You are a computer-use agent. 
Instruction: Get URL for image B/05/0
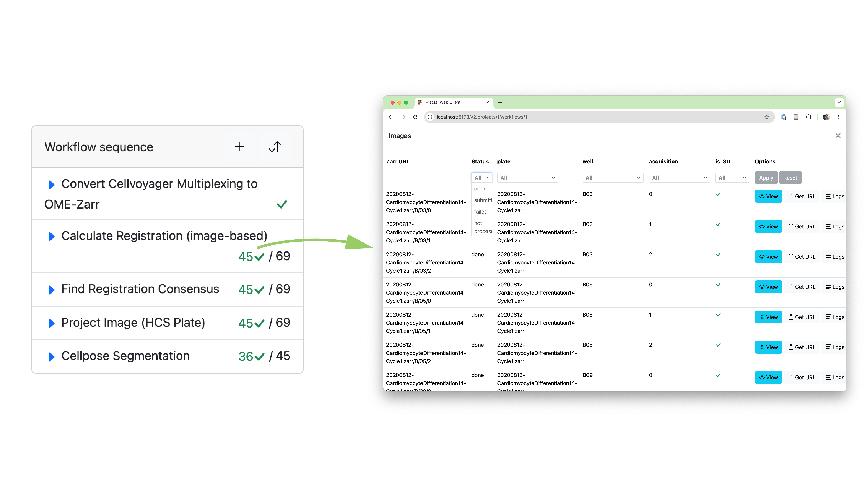[x=802, y=287]
